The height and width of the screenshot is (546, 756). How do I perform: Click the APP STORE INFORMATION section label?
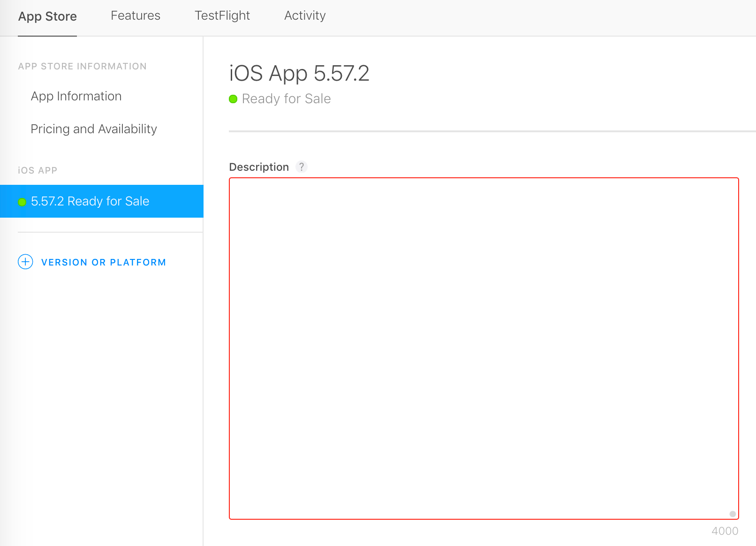[83, 67]
